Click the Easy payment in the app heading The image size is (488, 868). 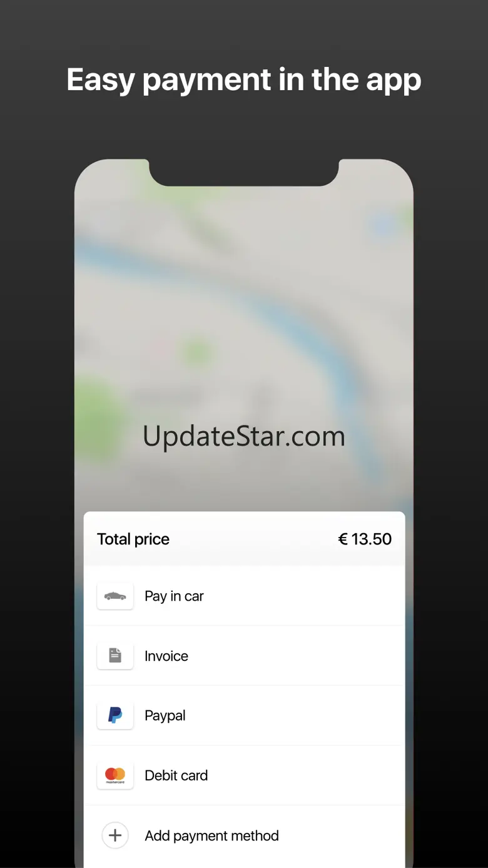(244, 80)
